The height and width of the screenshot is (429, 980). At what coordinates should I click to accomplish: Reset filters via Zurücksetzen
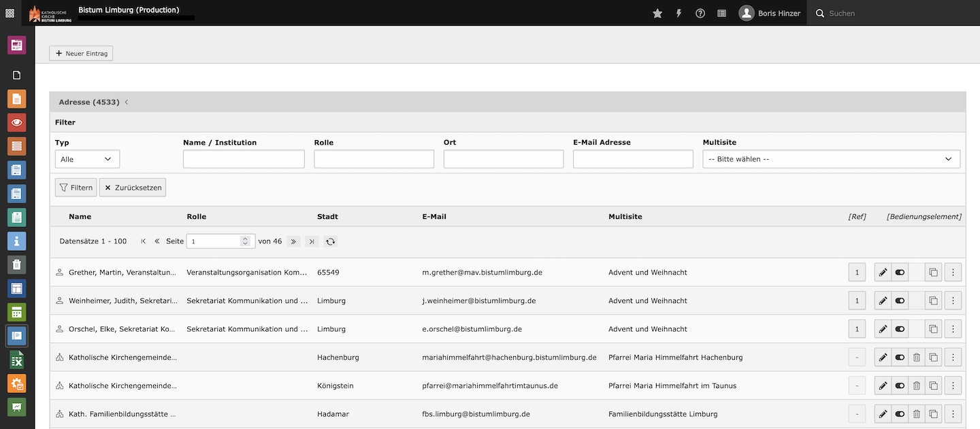point(132,187)
